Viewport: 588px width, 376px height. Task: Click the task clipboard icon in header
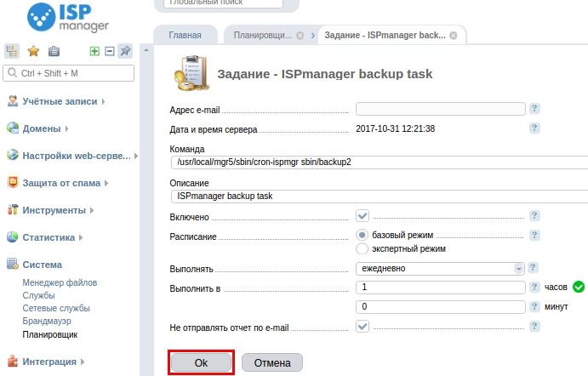point(191,73)
